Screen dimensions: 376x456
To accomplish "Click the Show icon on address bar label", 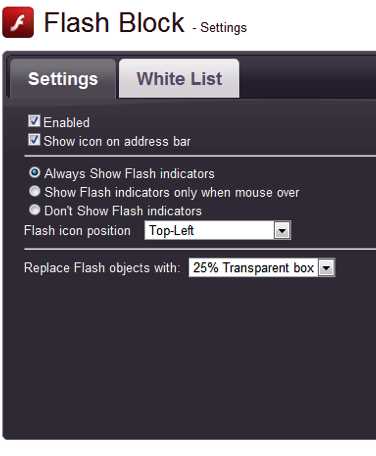I will 117,141.
